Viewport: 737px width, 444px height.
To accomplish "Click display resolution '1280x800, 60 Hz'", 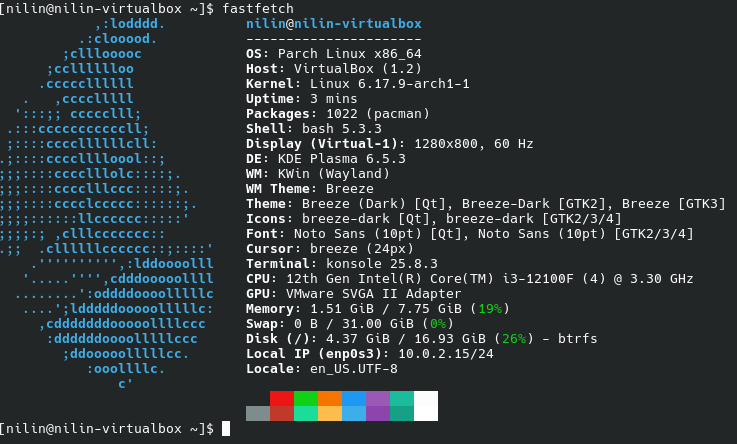I will (474, 144).
